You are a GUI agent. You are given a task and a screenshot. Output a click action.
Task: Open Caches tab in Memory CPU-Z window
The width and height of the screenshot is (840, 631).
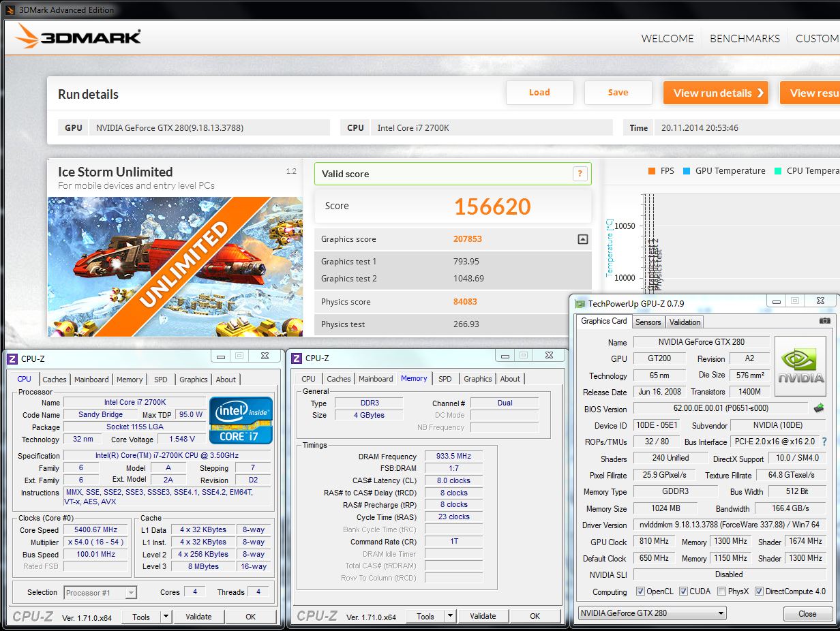[x=339, y=379]
